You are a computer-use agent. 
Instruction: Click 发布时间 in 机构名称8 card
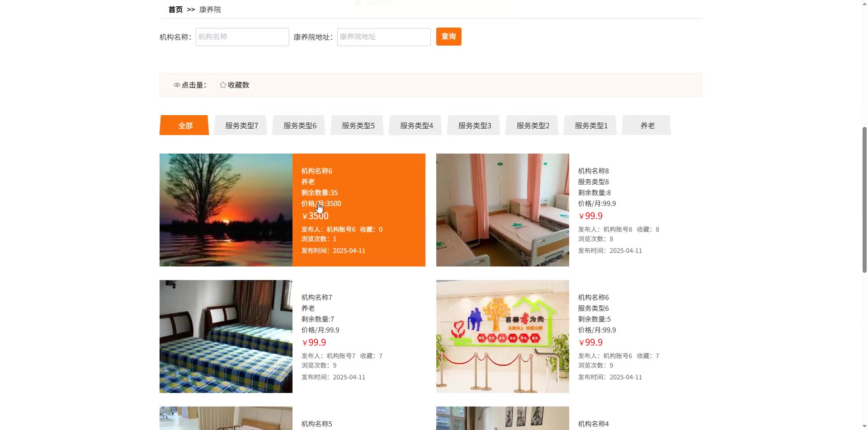tap(610, 251)
